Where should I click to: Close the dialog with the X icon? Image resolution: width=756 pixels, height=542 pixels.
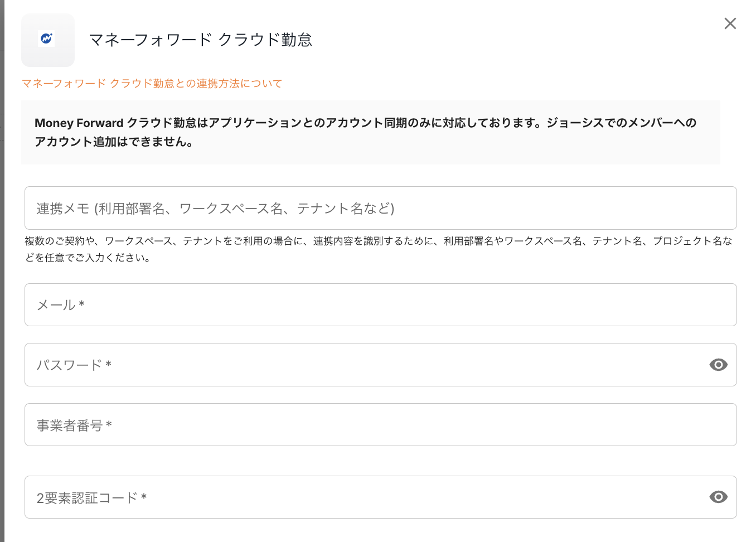click(730, 23)
